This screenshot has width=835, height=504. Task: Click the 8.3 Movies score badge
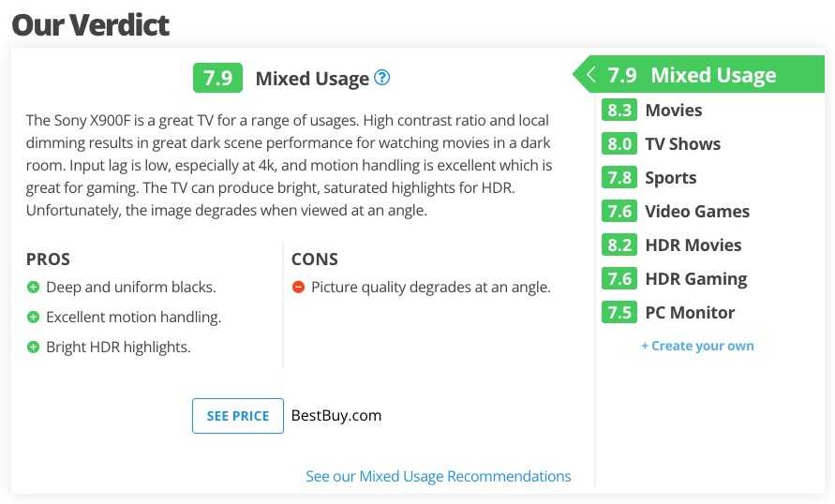(x=619, y=111)
